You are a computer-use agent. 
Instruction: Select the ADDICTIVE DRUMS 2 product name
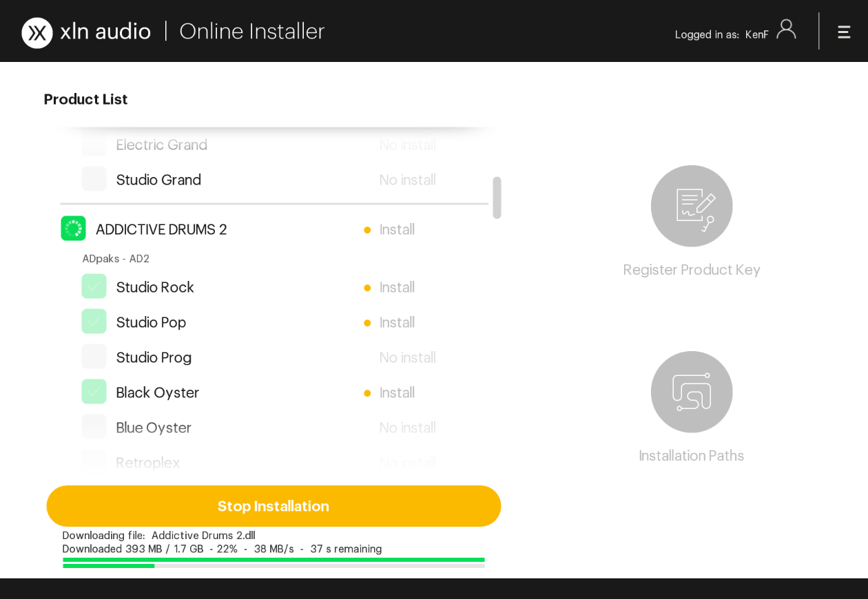(161, 229)
